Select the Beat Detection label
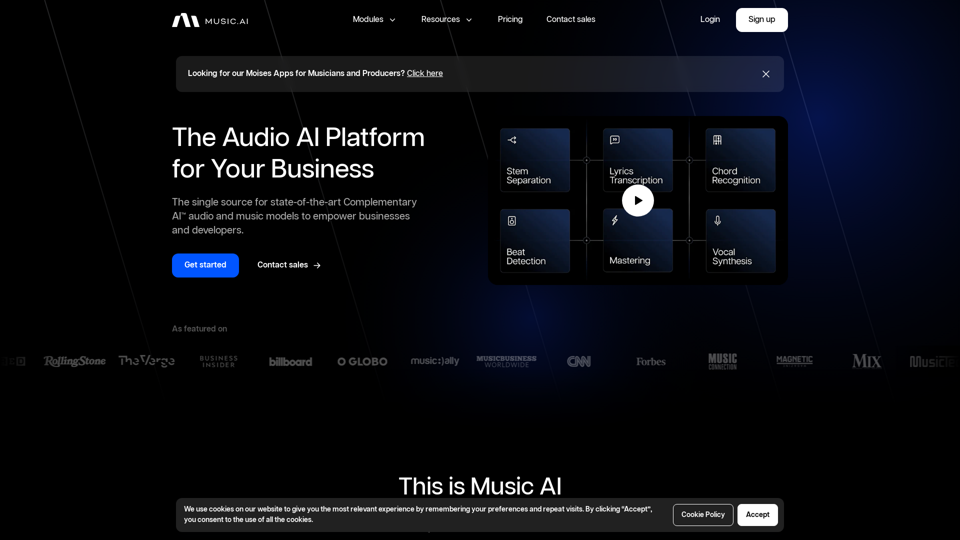Screen dimensions: 960x540 [526, 257]
